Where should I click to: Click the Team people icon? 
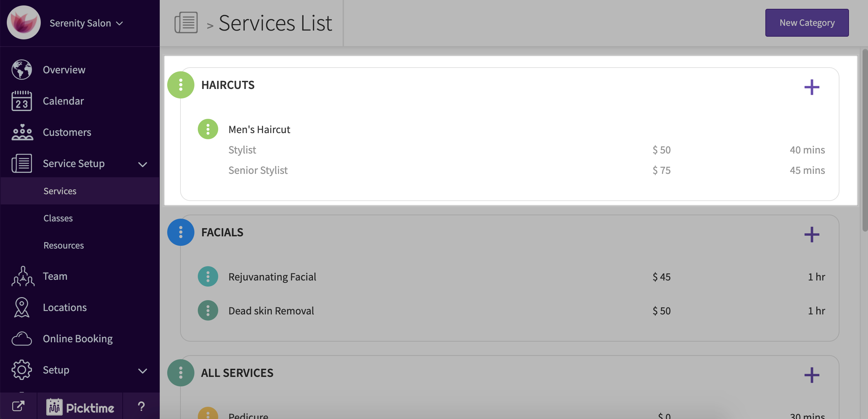pyautogui.click(x=22, y=276)
